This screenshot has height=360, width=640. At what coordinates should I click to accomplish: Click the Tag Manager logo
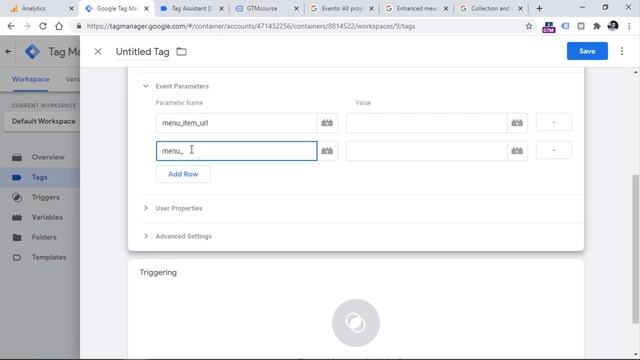pos(32,52)
